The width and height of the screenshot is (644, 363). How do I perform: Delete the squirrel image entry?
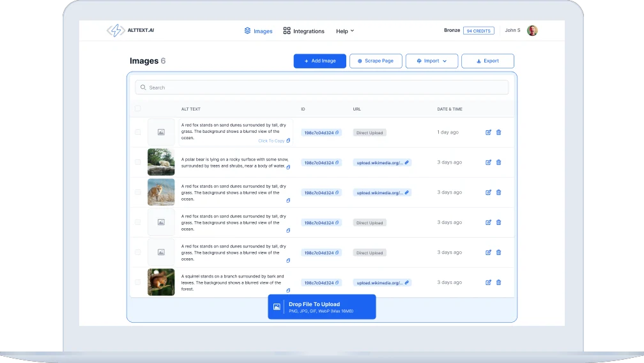(x=498, y=282)
